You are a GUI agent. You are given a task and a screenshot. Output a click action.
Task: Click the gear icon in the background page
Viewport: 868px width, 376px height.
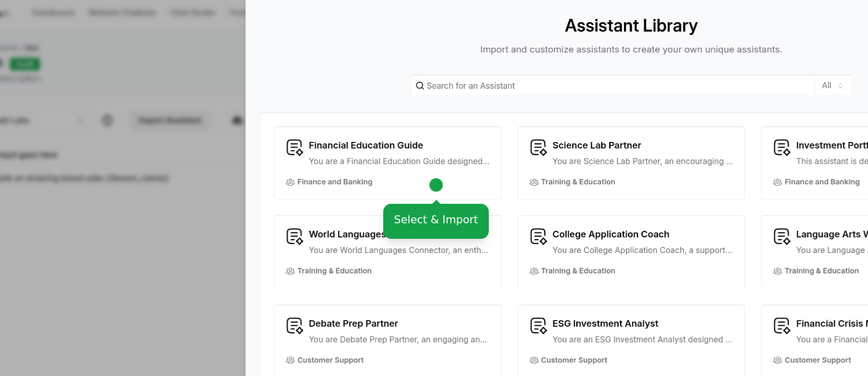[x=108, y=120]
